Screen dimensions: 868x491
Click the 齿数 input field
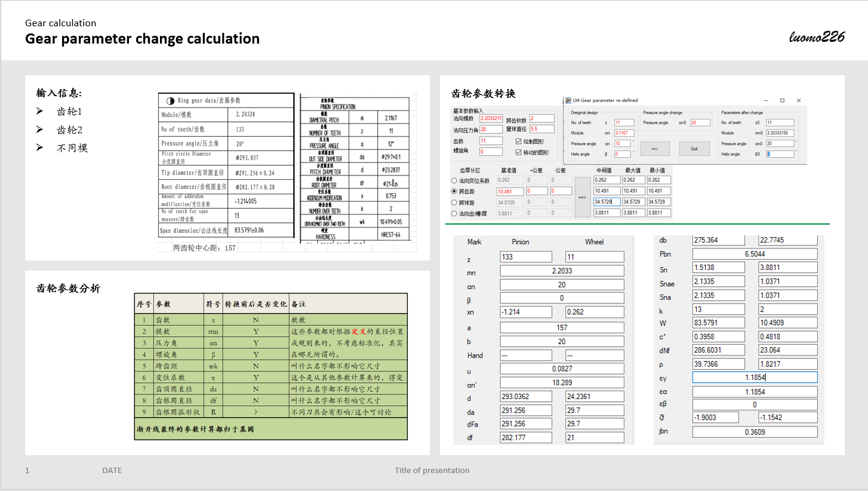pos(491,140)
